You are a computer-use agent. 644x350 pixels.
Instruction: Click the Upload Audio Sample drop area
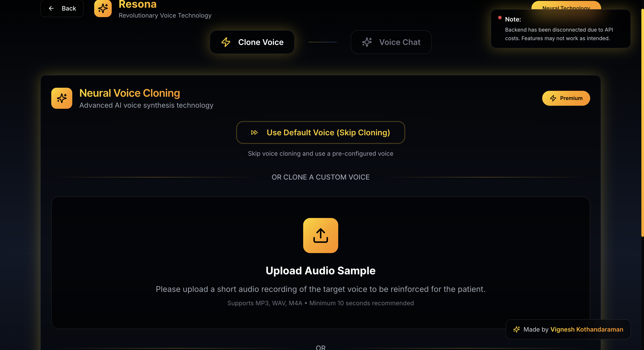point(320,263)
